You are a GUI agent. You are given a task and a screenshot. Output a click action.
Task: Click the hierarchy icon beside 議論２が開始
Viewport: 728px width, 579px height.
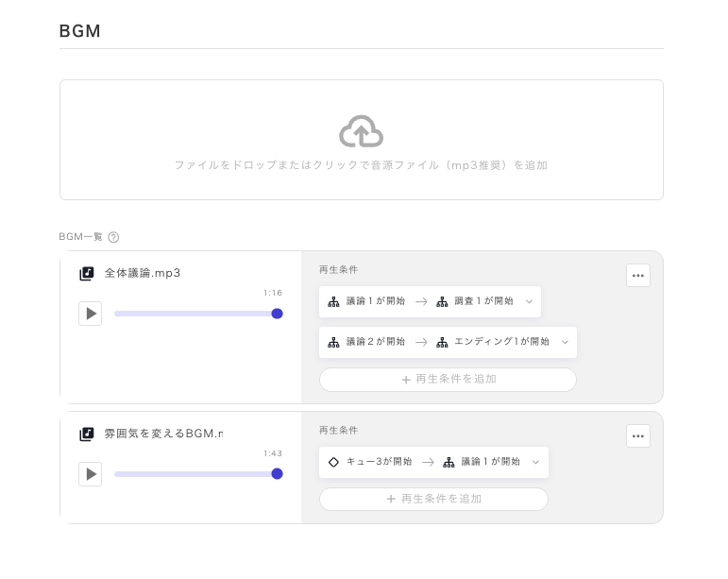333,342
